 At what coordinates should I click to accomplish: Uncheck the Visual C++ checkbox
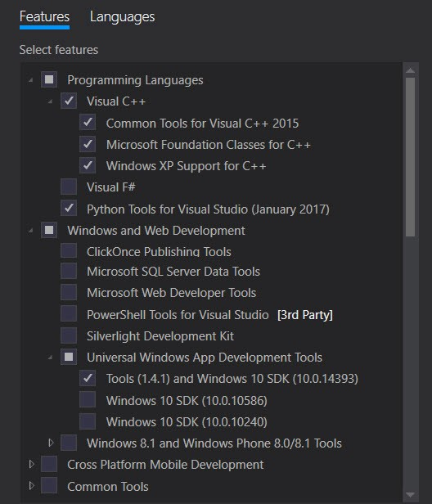coord(69,101)
